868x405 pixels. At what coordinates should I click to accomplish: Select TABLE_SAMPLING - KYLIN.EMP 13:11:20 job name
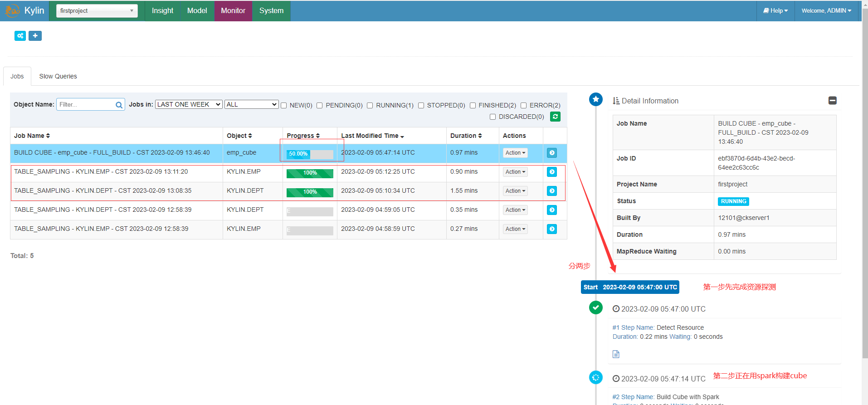(x=101, y=171)
